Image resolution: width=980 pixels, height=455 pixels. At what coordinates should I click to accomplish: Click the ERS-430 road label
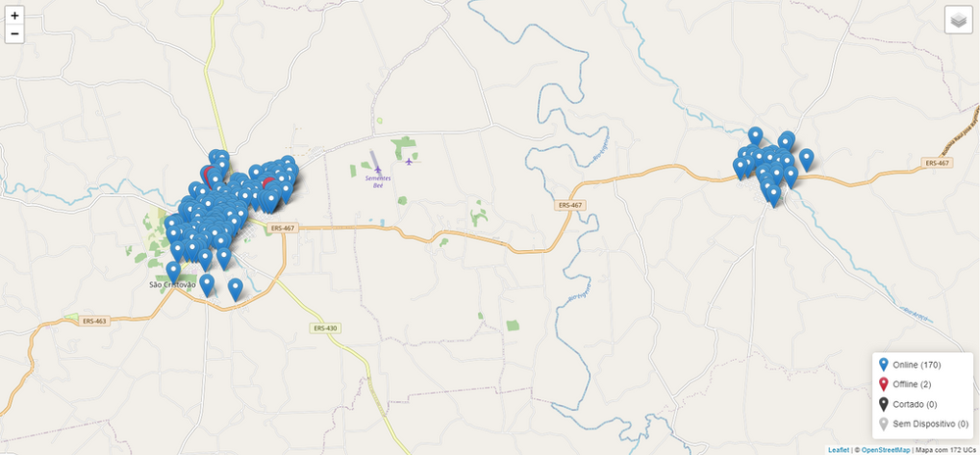tap(325, 329)
